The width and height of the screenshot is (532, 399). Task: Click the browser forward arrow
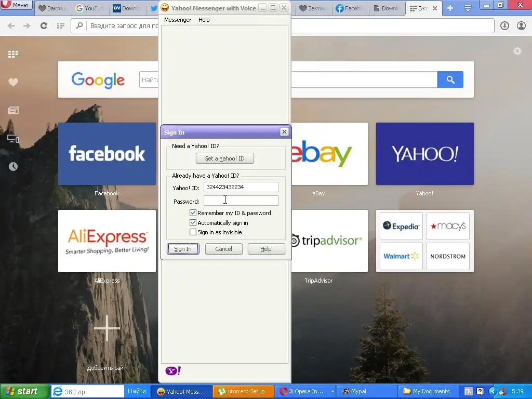tap(27, 26)
